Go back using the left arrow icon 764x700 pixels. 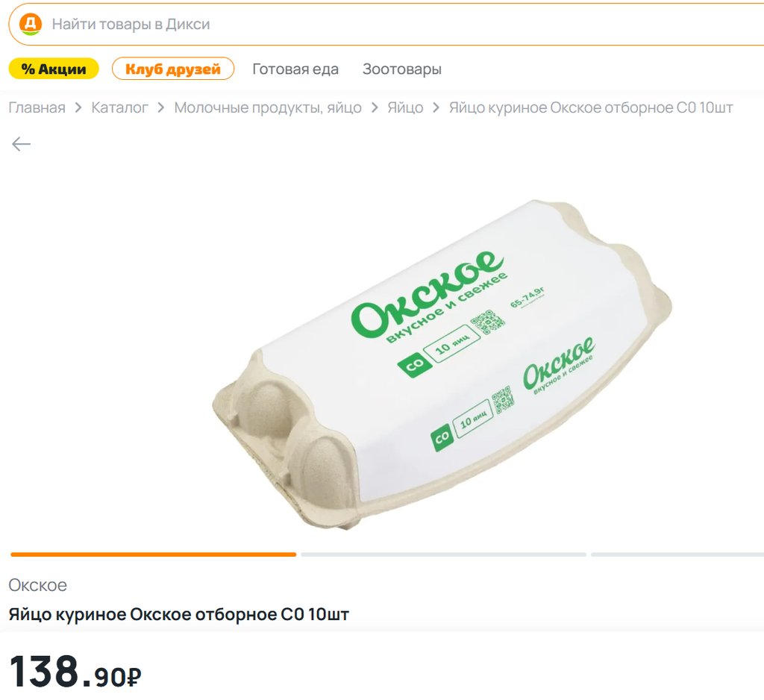click(x=21, y=144)
